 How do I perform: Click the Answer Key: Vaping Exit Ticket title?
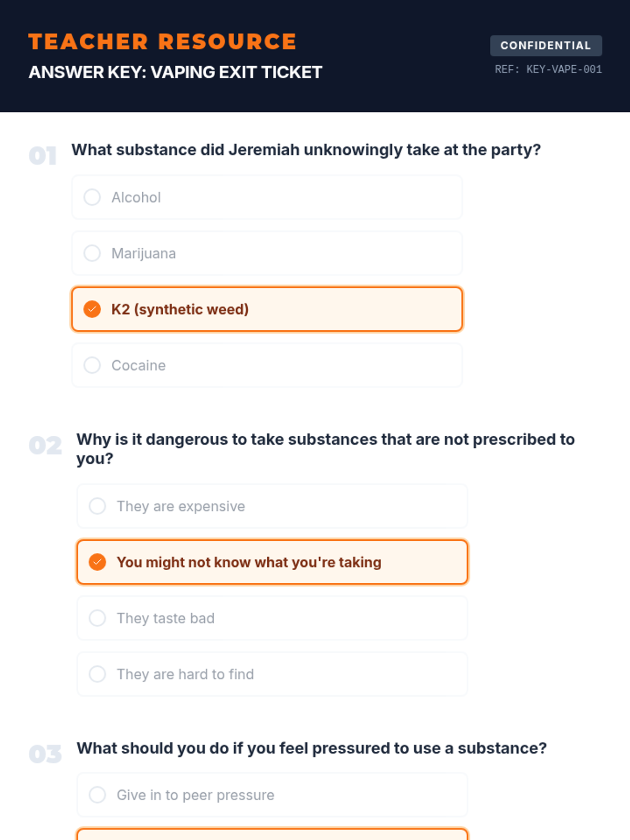tap(175, 72)
